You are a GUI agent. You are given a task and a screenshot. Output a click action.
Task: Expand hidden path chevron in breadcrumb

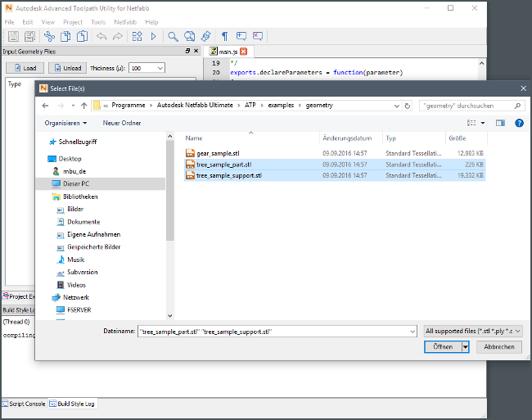[x=106, y=106]
